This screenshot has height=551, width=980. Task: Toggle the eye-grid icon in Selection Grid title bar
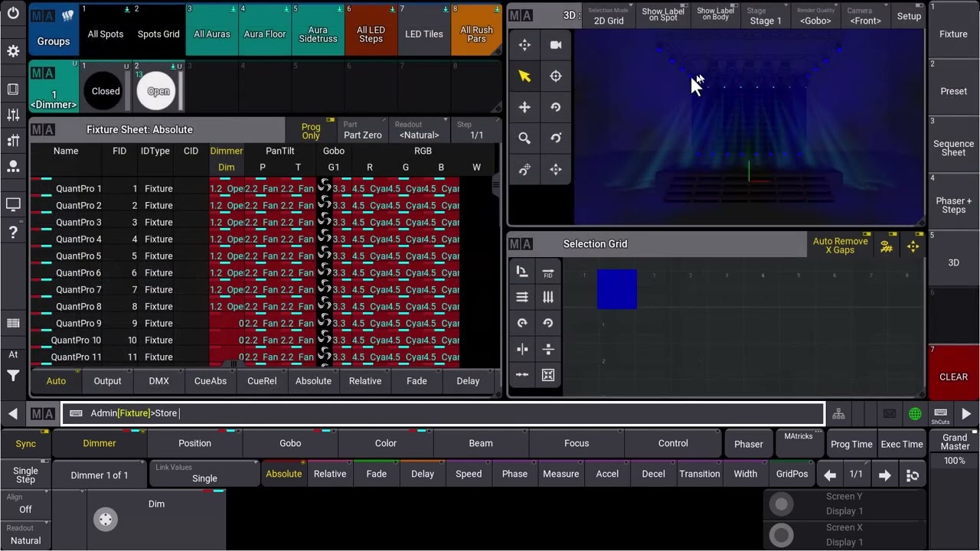[x=887, y=246]
